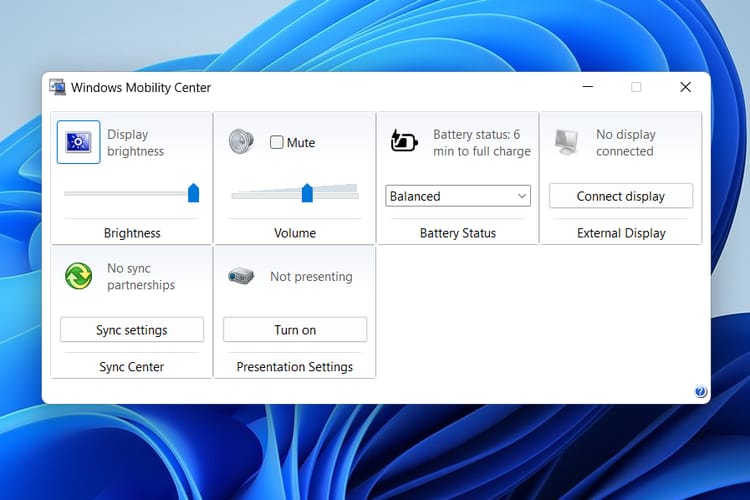Click the 'No sync partnerships' text

[x=141, y=277]
